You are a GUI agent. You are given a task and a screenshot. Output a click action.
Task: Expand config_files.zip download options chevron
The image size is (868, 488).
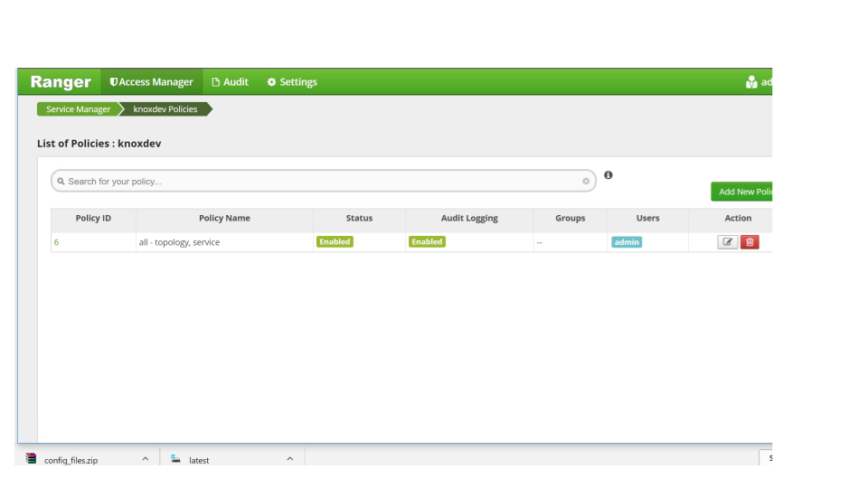pos(145,459)
